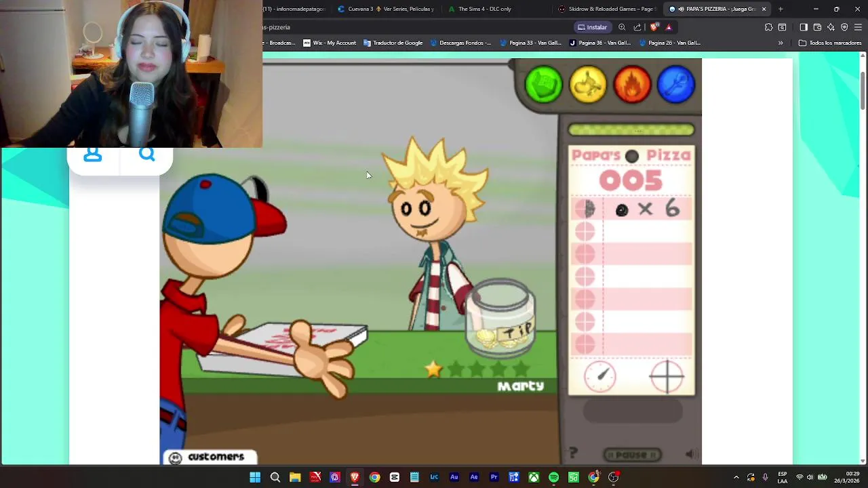Open the site user profile icon
868x488 pixels.
click(x=93, y=155)
